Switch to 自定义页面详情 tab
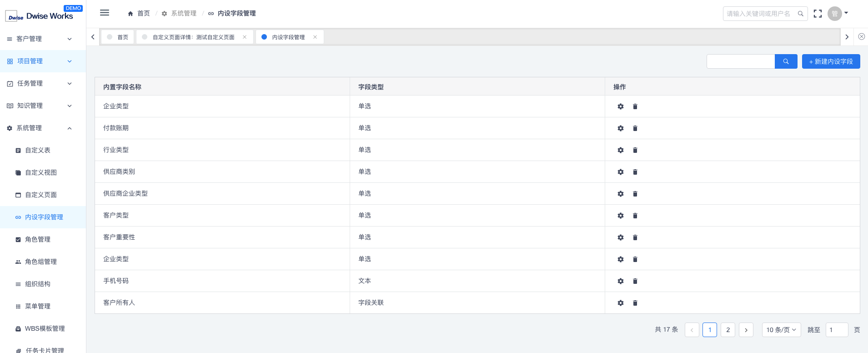Viewport: 868px width, 353px height. pos(194,37)
